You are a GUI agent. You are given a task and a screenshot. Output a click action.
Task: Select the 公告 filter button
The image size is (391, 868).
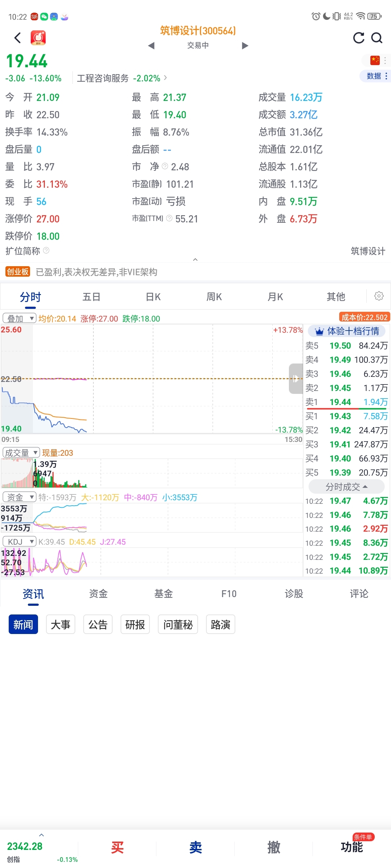point(98,624)
